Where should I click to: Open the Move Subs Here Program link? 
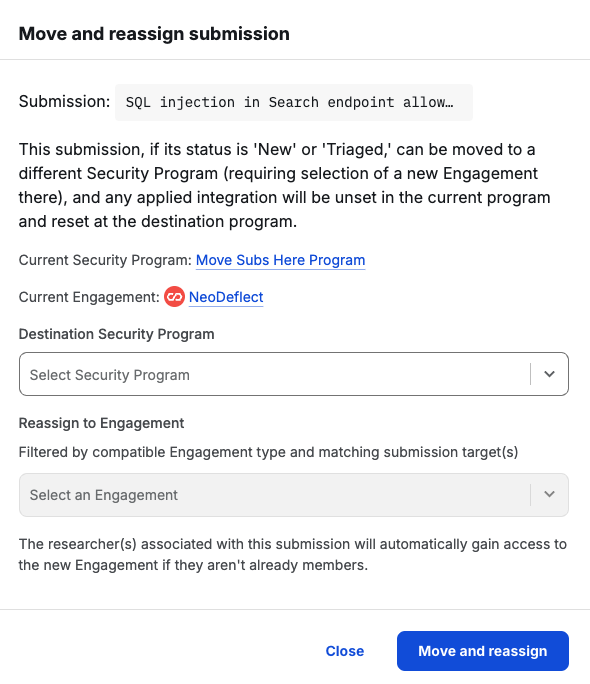point(280,260)
